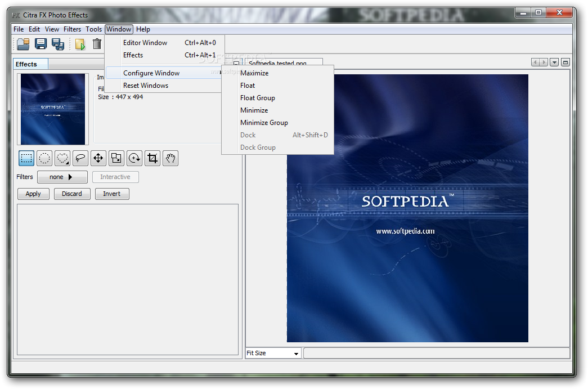Click the scroll tabs left arrow in the editor
The height and width of the screenshot is (389, 588).
pos(535,62)
